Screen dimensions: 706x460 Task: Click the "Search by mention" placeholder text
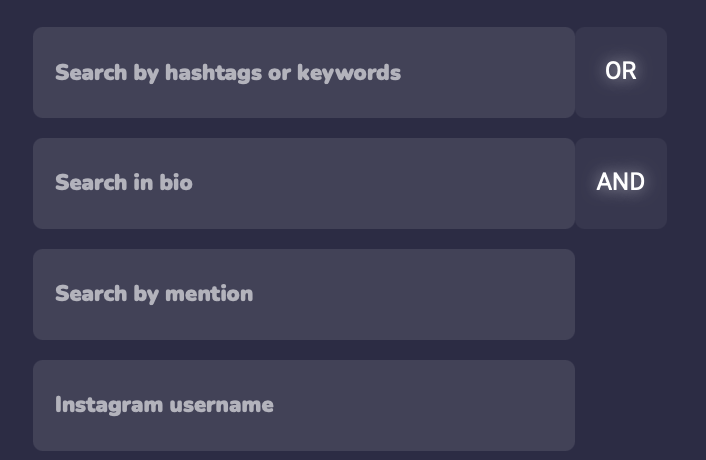click(x=154, y=294)
